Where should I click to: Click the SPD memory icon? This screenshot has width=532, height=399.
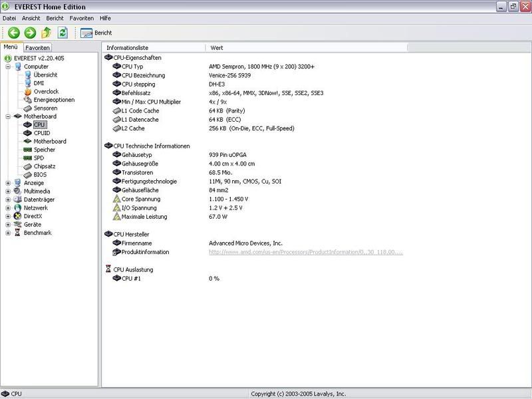tap(28, 158)
